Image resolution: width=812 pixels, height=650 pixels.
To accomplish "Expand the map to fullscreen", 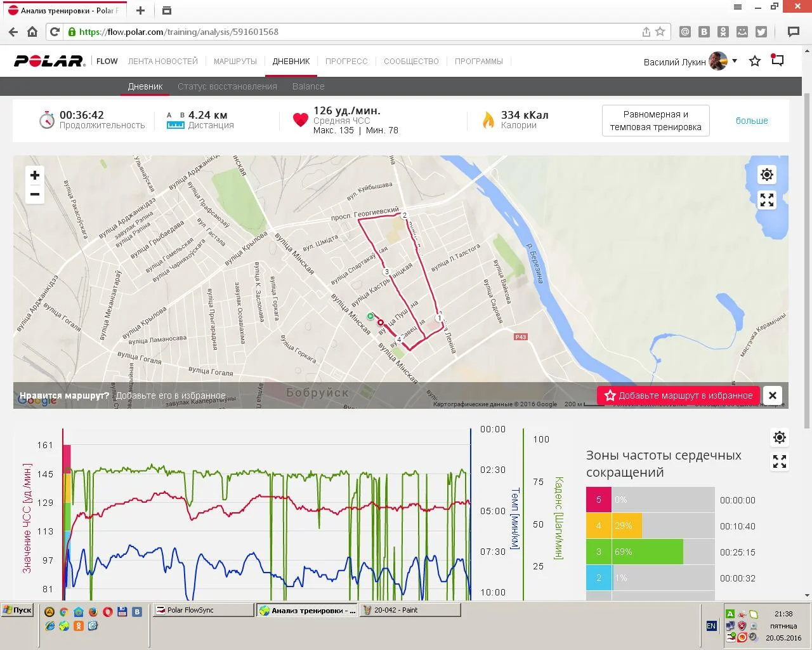I will point(767,200).
